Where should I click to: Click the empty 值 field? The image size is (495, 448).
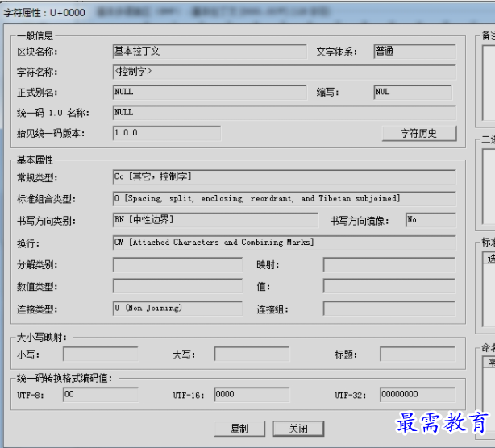coord(389,286)
